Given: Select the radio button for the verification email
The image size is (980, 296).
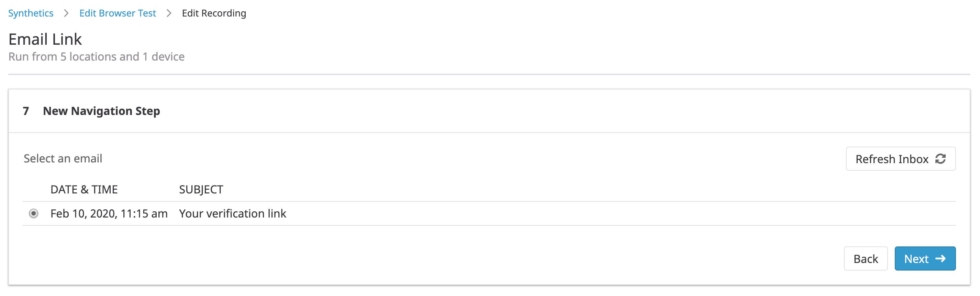Looking at the screenshot, I should tap(34, 214).
